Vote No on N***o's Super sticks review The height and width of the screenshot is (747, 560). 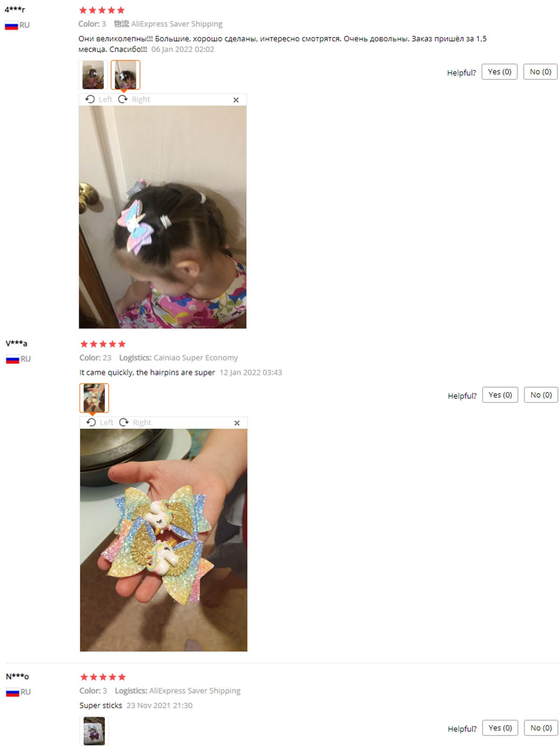tap(541, 728)
